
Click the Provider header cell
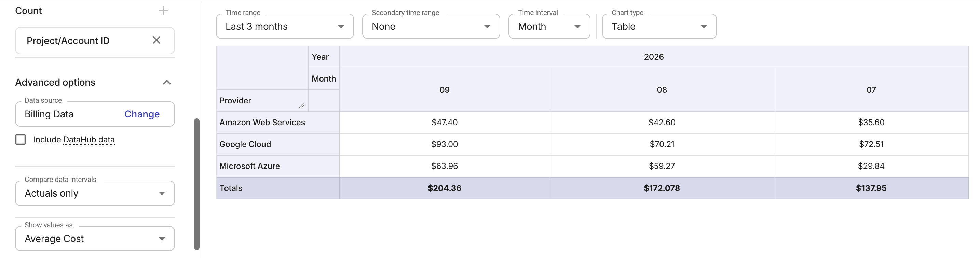(262, 101)
